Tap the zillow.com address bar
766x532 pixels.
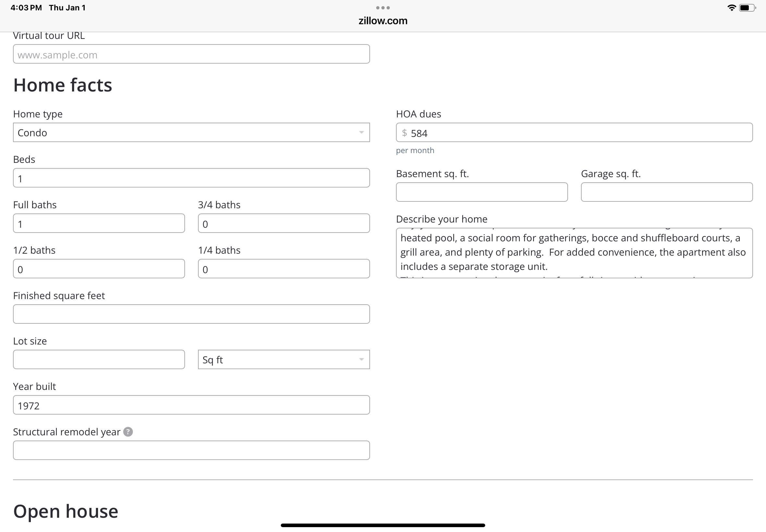382,21
